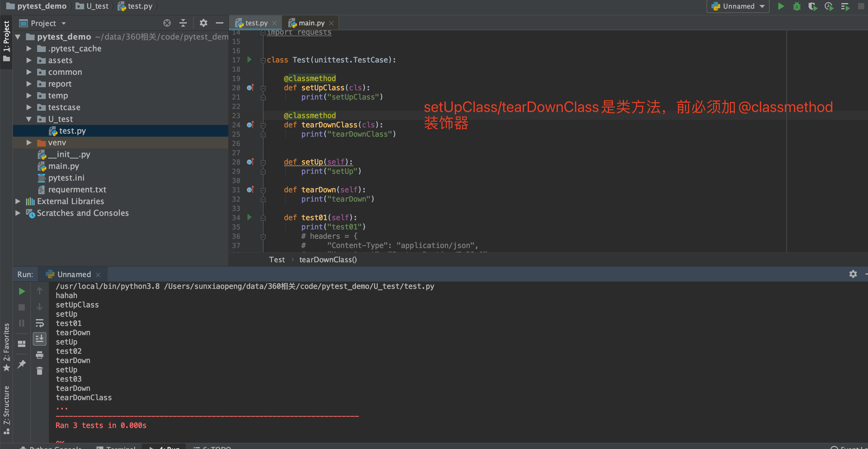
Task: Toggle Scroll to End in Run console
Action: pos(39,339)
